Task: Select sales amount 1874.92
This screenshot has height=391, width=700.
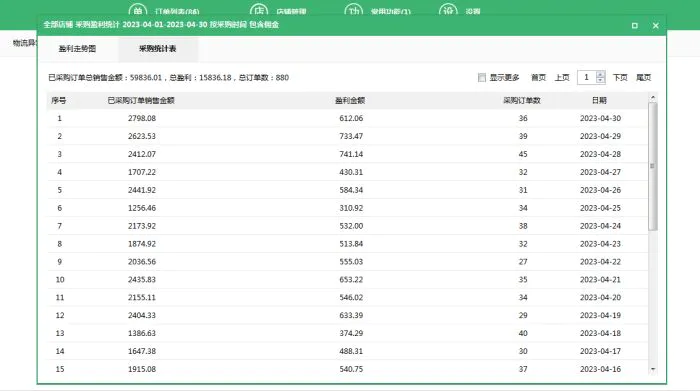Action: [142, 244]
